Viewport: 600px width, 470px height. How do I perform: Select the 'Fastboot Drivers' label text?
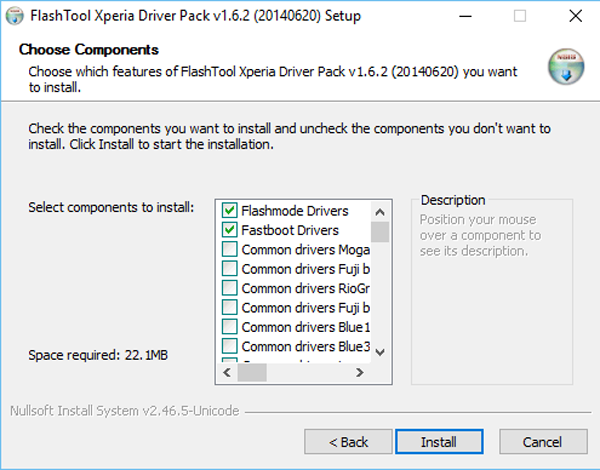point(290,230)
